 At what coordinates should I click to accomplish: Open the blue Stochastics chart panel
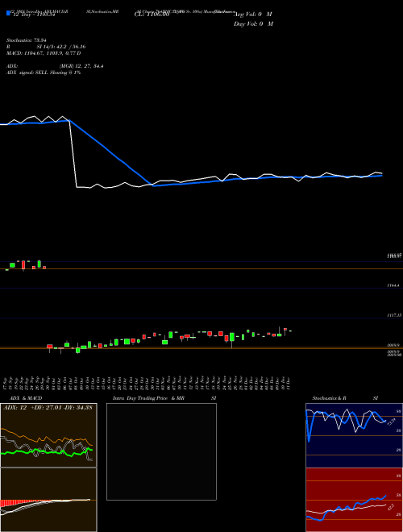(354, 435)
